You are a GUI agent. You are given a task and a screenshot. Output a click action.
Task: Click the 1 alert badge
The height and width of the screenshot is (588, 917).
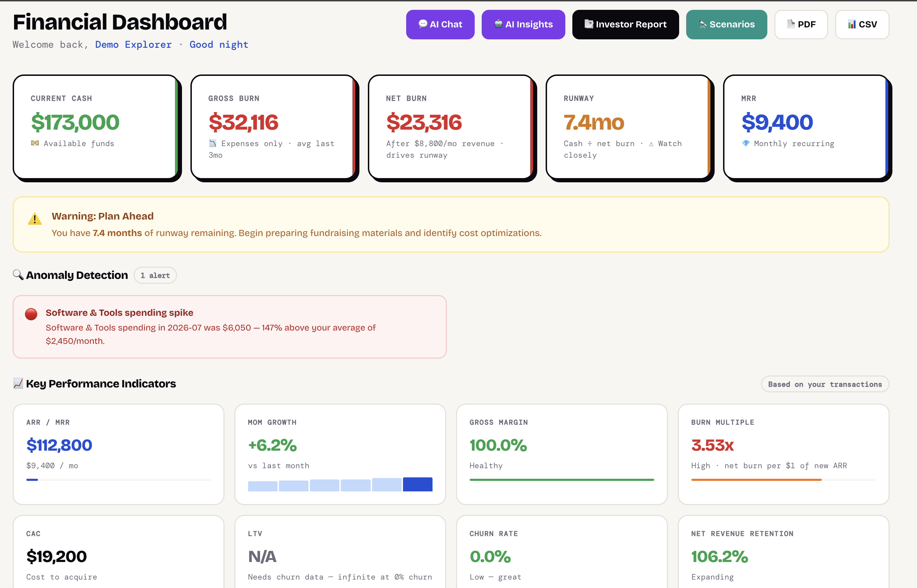coord(155,275)
